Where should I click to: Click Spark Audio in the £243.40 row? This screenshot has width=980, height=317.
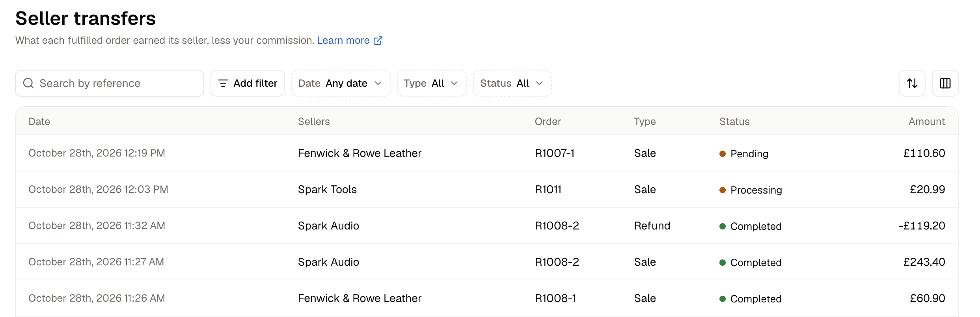328,262
